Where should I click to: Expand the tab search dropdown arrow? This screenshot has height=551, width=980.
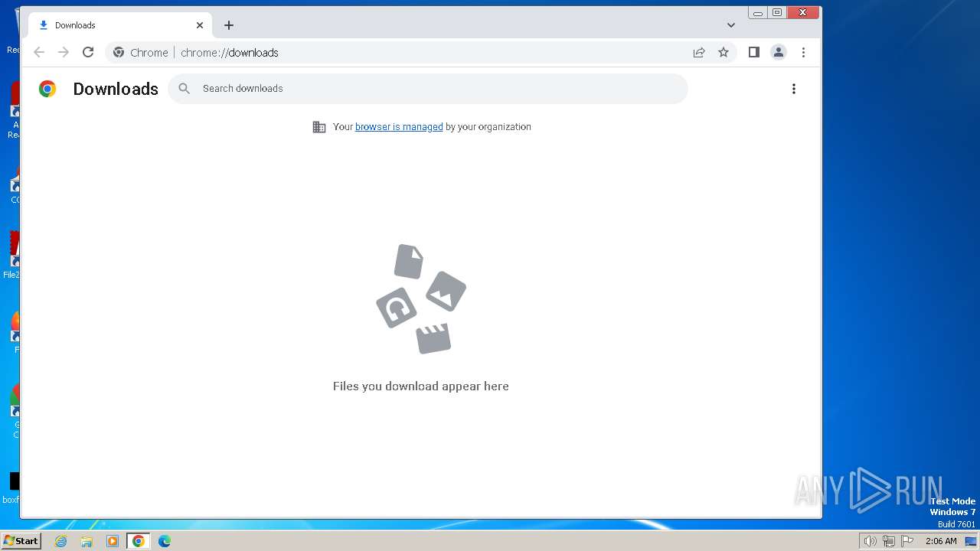[731, 25]
